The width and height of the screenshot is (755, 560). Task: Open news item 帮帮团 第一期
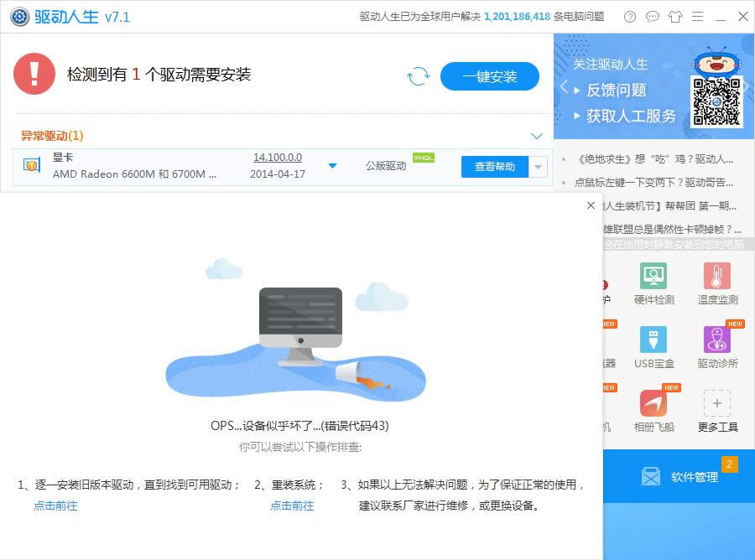coord(669,206)
